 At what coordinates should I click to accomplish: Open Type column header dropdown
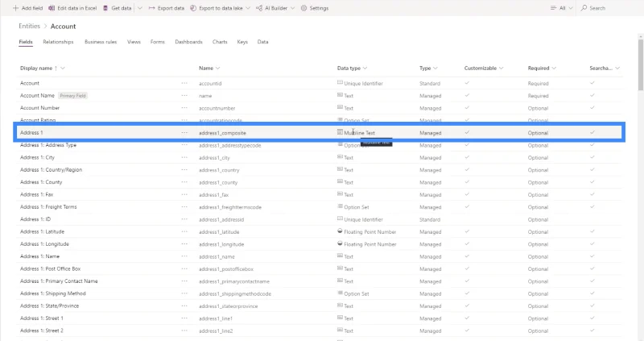coord(436,69)
